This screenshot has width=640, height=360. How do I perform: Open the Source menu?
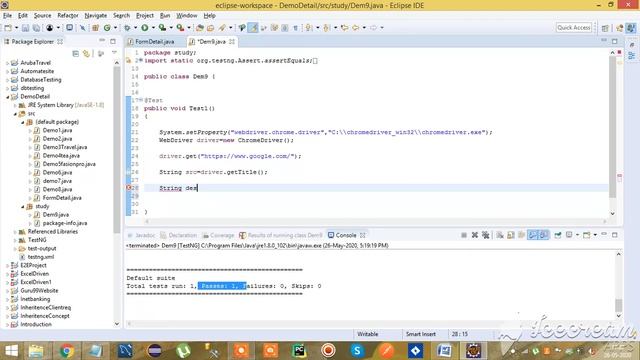tap(42, 16)
